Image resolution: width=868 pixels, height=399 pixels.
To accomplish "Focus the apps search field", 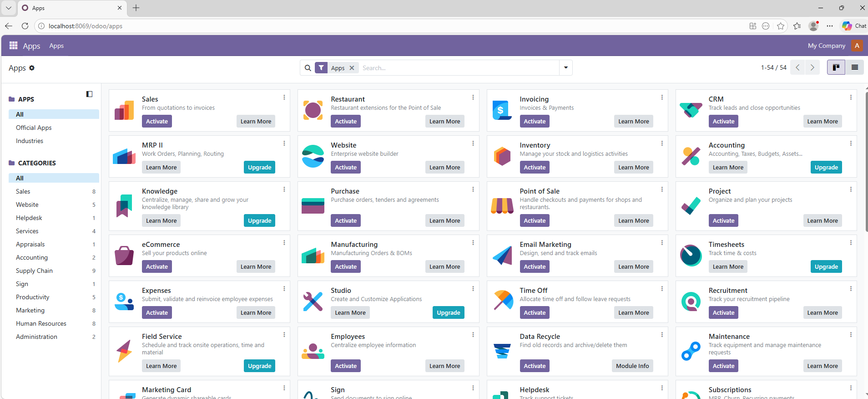I will [x=459, y=68].
